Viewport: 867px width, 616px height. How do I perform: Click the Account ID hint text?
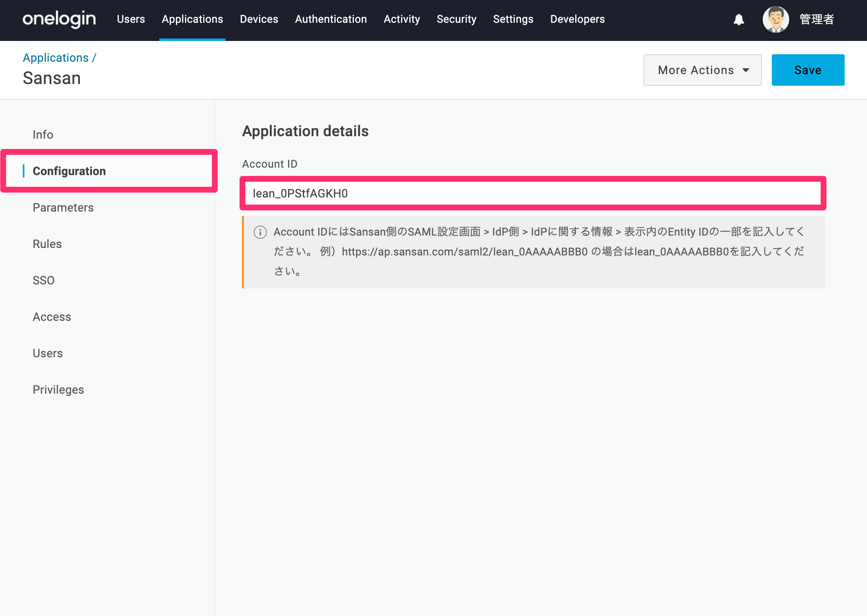539,252
